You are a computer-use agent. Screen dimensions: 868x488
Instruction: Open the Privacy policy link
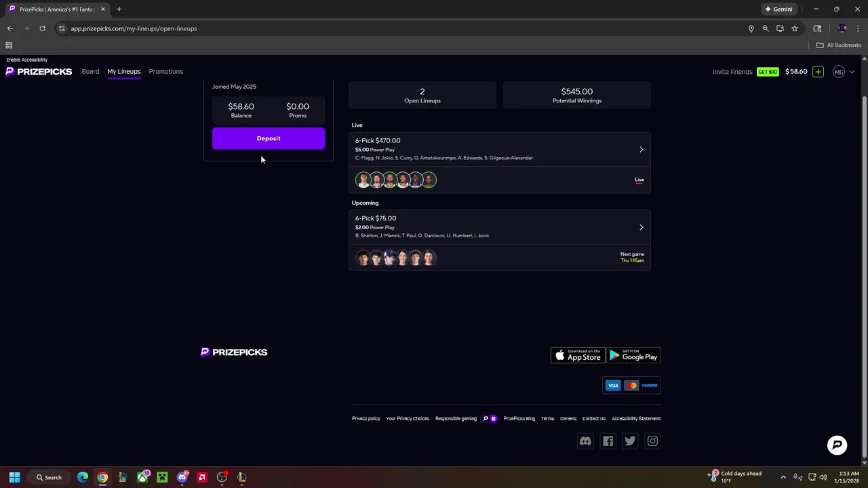366,419
